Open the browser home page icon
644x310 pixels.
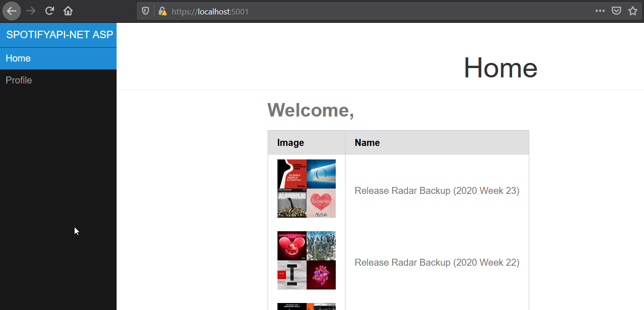coord(68,11)
